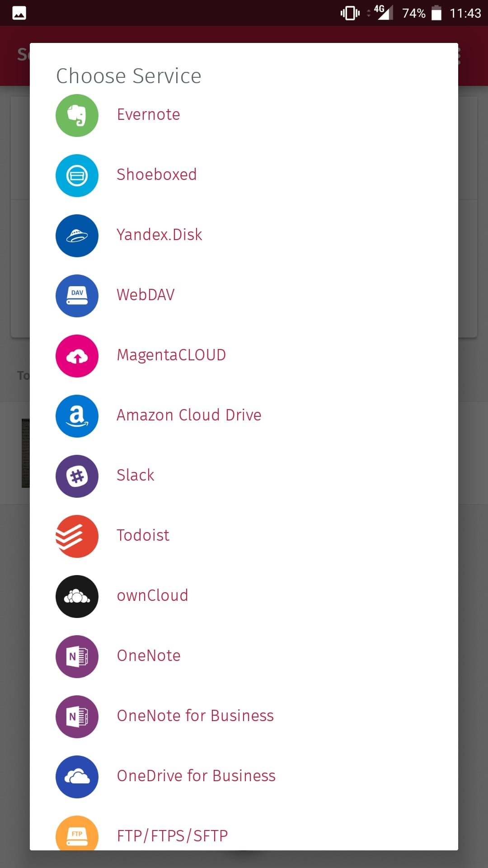This screenshot has height=868, width=488.
Task: Choose Slack label
Action: coord(136,476)
